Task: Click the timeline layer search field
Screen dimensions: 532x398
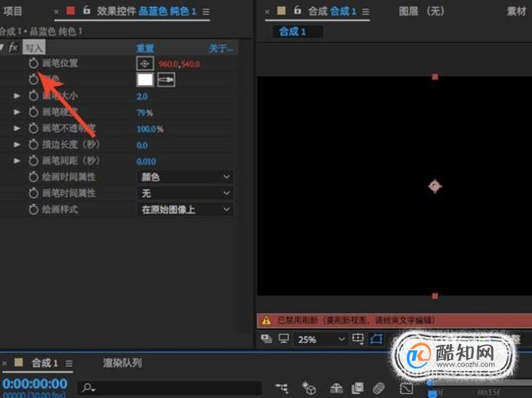Action: click(170, 388)
